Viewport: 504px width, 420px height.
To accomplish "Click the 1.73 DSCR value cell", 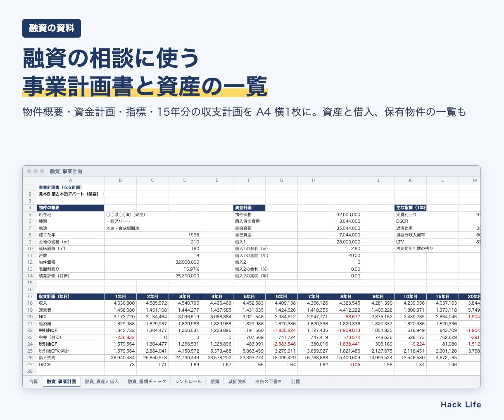I will click(120, 365).
